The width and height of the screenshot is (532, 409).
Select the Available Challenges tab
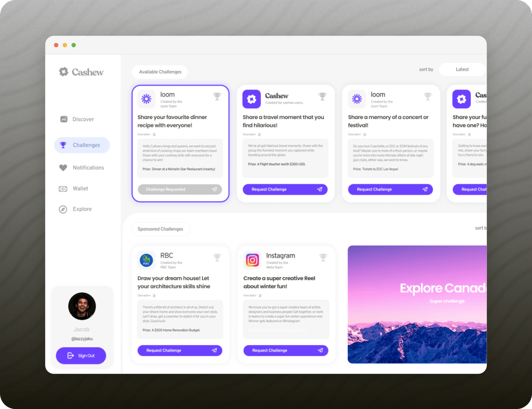pyautogui.click(x=160, y=72)
